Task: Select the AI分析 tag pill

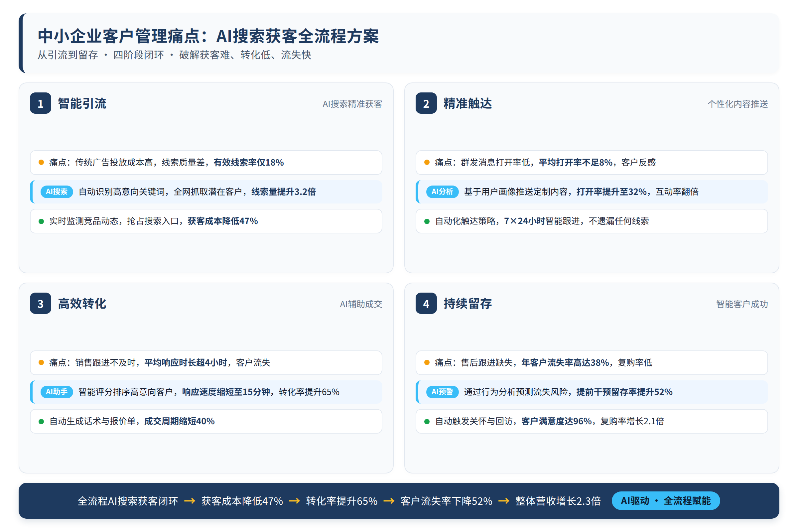Action: click(443, 192)
